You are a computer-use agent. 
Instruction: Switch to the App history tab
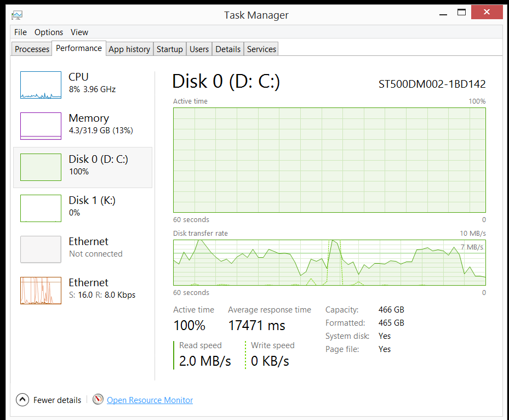129,49
